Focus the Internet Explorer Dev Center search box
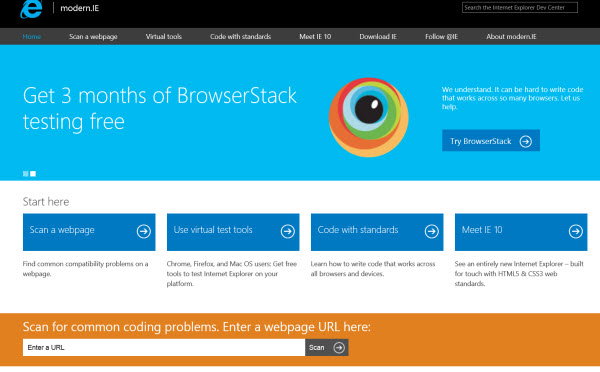600x372 pixels. click(x=520, y=8)
